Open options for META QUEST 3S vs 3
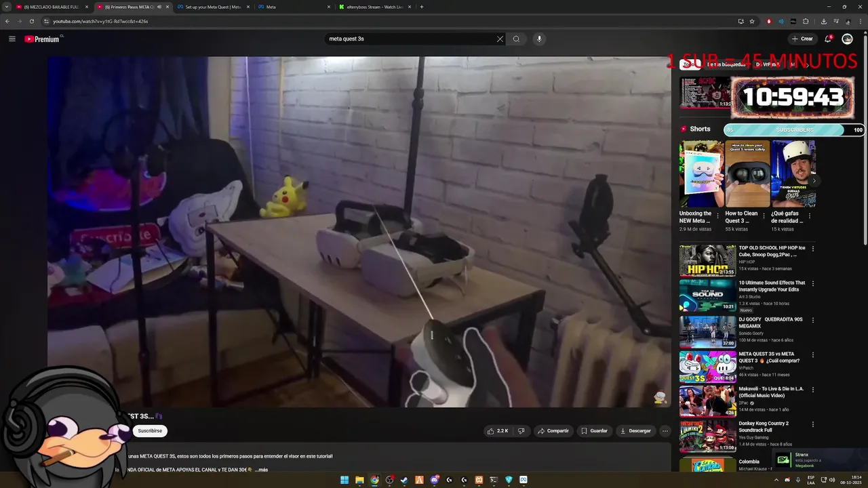Screen dimensions: 868x488 coord(813,354)
